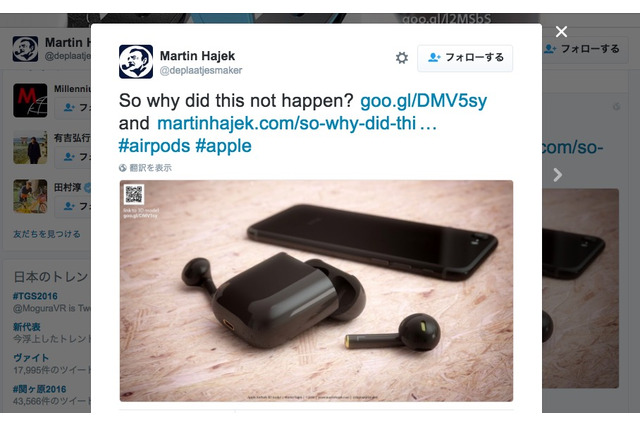Open goo.gl/DMV5sy link
This screenshot has height=426, width=640.
tap(423, 101)
